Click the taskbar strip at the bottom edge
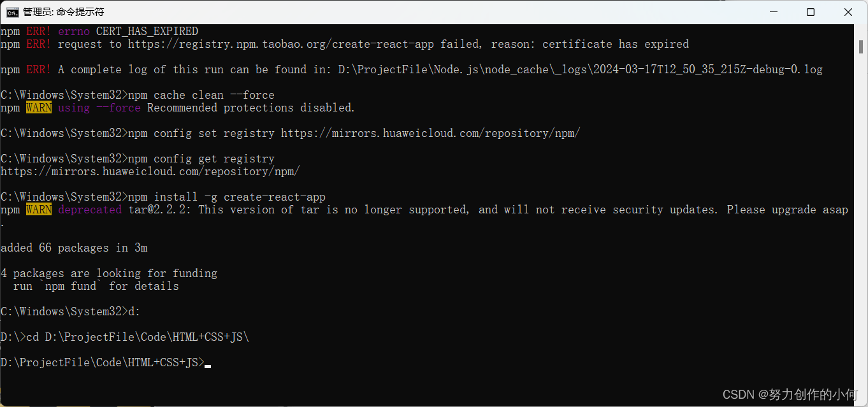This screenshot has height=407, width=868. coord(434,405)
